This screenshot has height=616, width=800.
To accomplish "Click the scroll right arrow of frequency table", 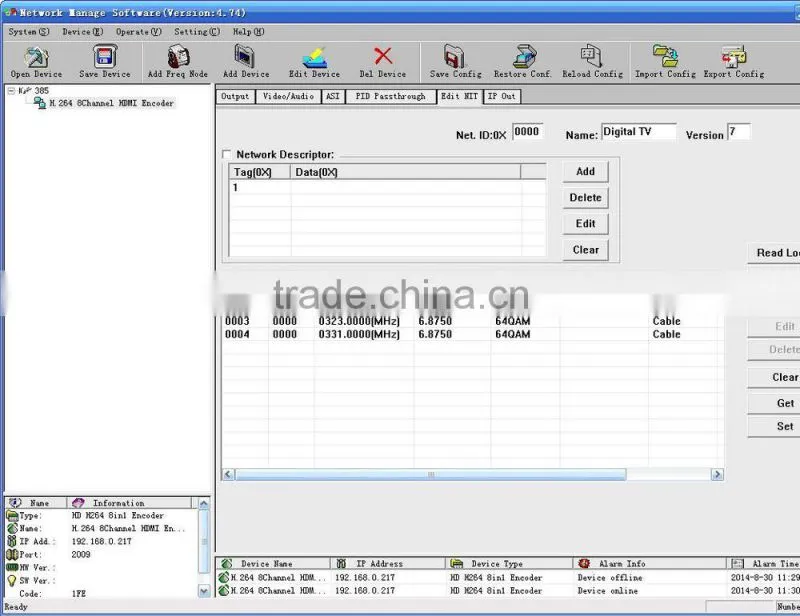I will tap(717, 475).
